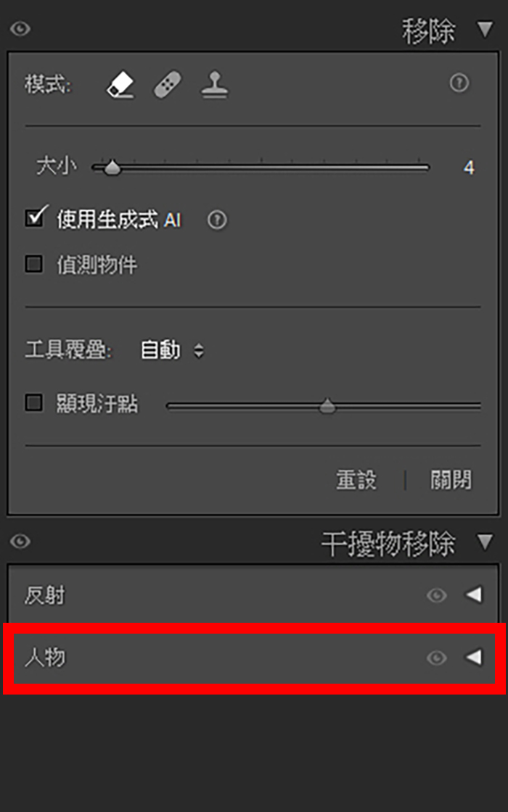The image size is (508, 812).
Task: Open the 工具覆疊 自動 dropdown
Action: (x=172, y=351)
